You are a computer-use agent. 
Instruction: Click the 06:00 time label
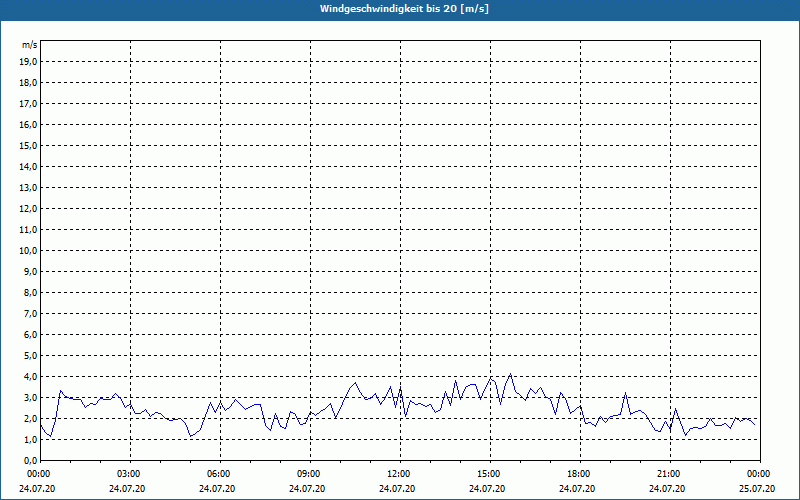click(x=218, y=474)
